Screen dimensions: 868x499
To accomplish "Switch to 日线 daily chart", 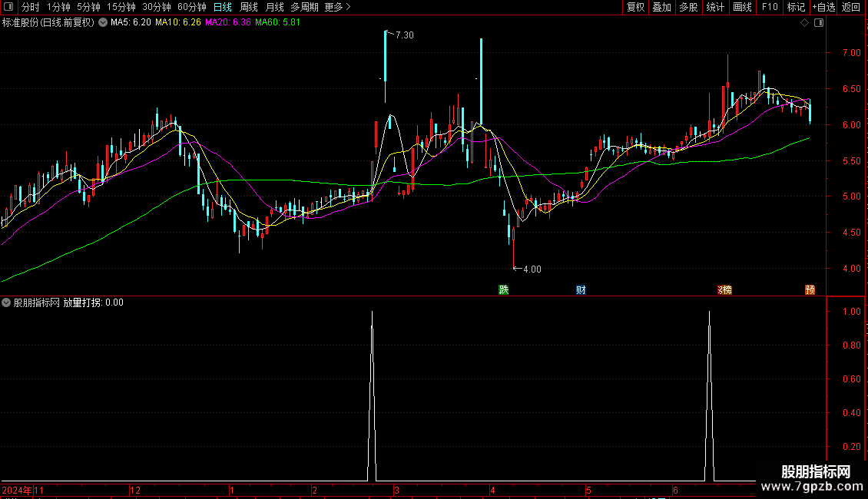I will coord(223,7).
